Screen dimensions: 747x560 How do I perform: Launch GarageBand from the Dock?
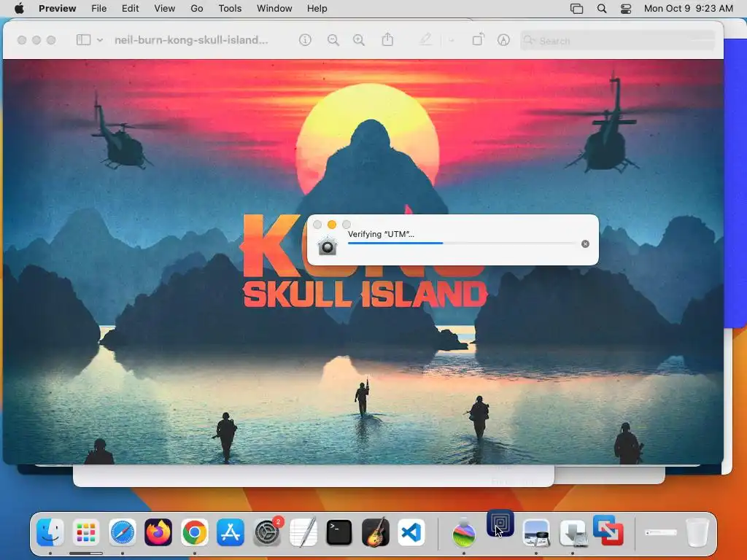376,532
